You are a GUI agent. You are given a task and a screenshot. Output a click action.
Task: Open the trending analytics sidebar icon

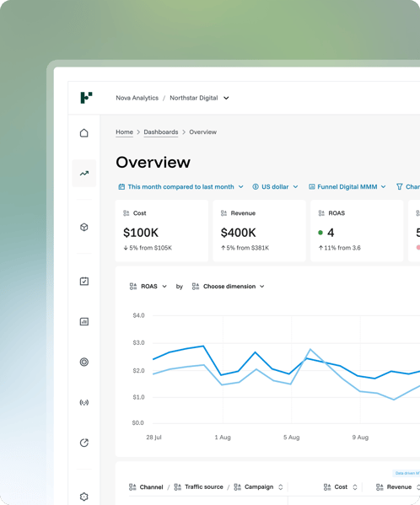(x=84, y=174)
